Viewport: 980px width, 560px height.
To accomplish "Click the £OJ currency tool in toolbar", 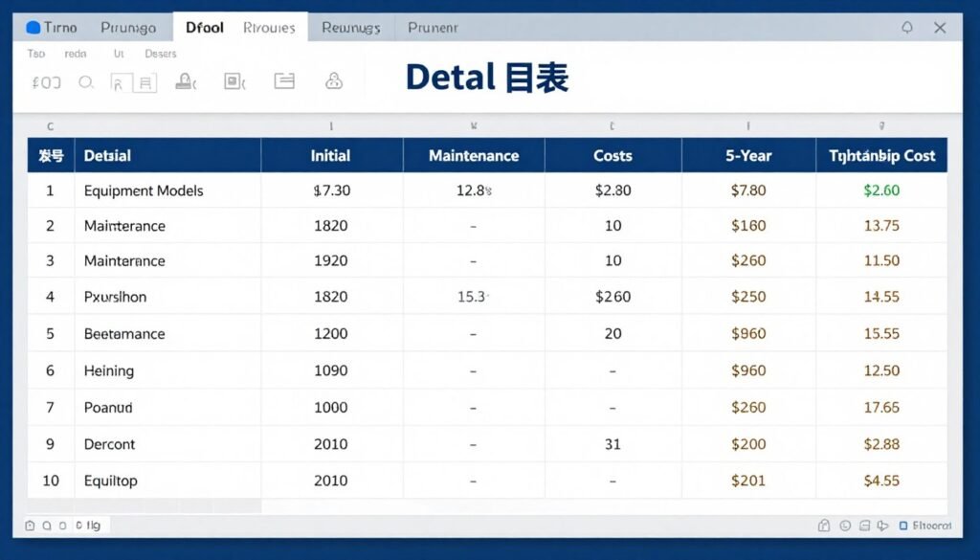I will pyautogui.click(x=46, y=82).
